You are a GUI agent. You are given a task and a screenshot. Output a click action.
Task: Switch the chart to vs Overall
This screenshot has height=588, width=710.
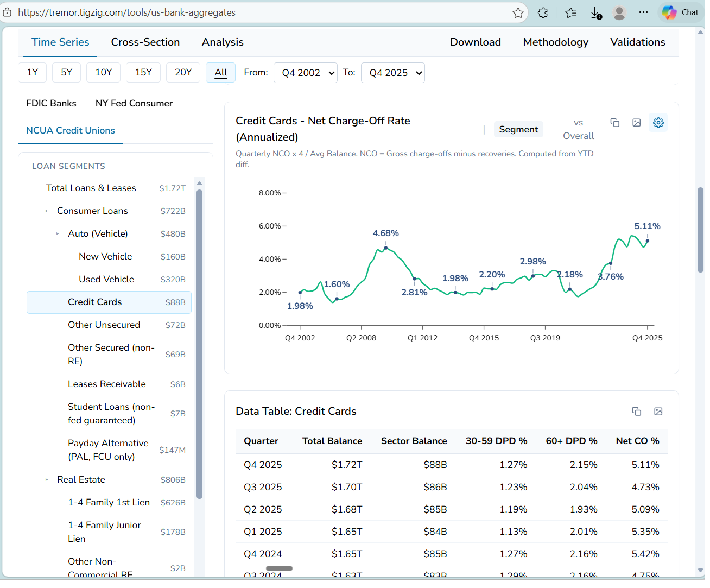coord(578,129)
